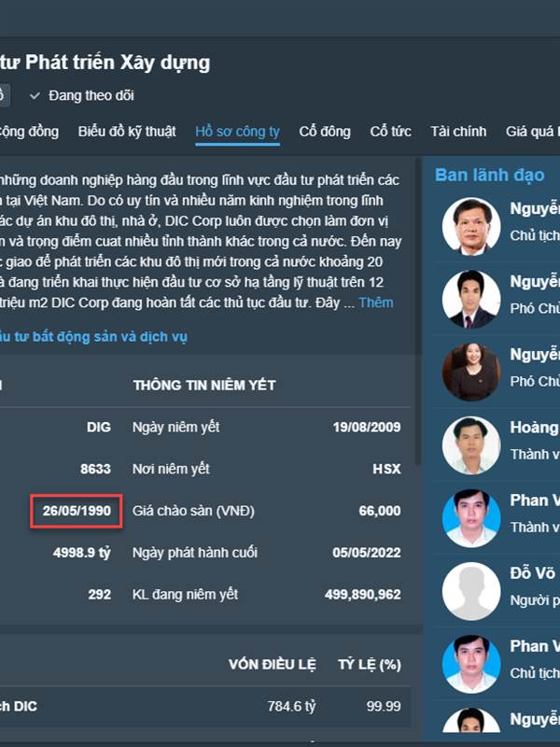
Task: Click the Cộng đồng tab
Action: tap(29, 132)
